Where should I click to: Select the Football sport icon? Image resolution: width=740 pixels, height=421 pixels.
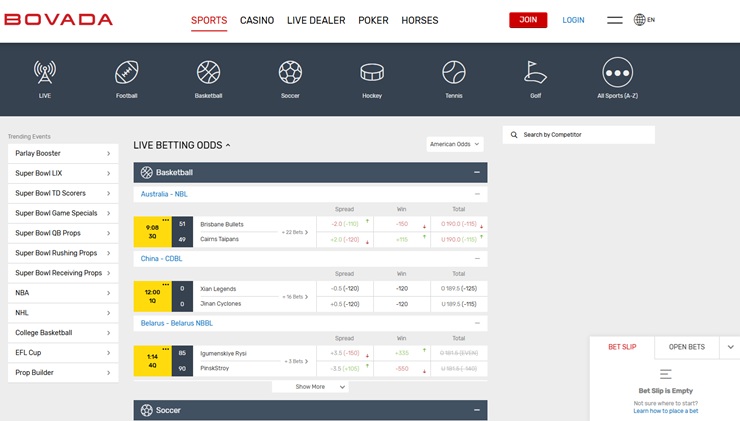click(x=127, y=74)
